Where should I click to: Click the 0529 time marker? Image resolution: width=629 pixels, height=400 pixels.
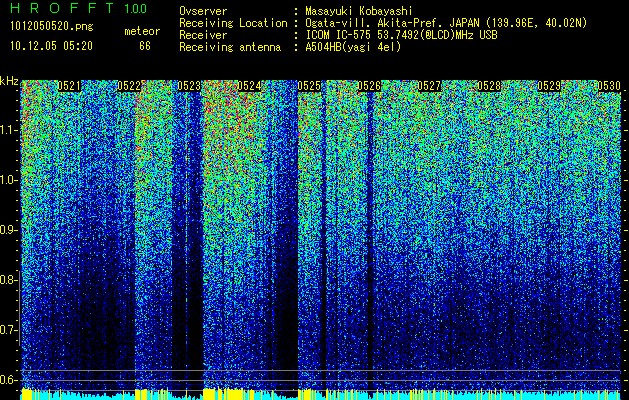click(549, 86)
